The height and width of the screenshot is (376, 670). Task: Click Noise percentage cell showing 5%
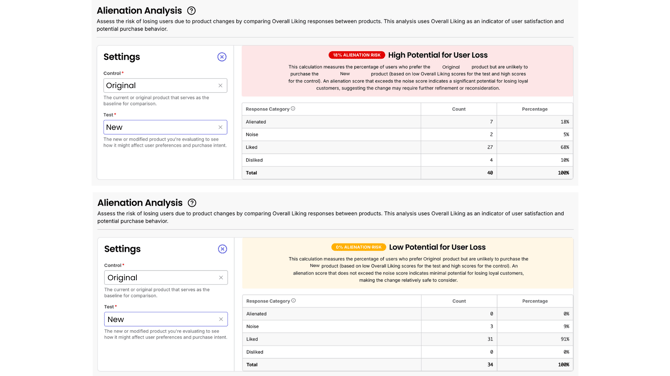[535, 134]
